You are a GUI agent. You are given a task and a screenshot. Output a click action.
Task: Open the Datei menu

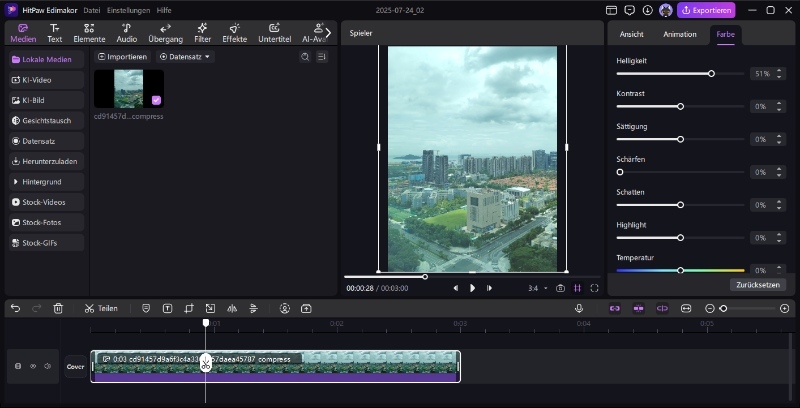[x=92, y=10]
